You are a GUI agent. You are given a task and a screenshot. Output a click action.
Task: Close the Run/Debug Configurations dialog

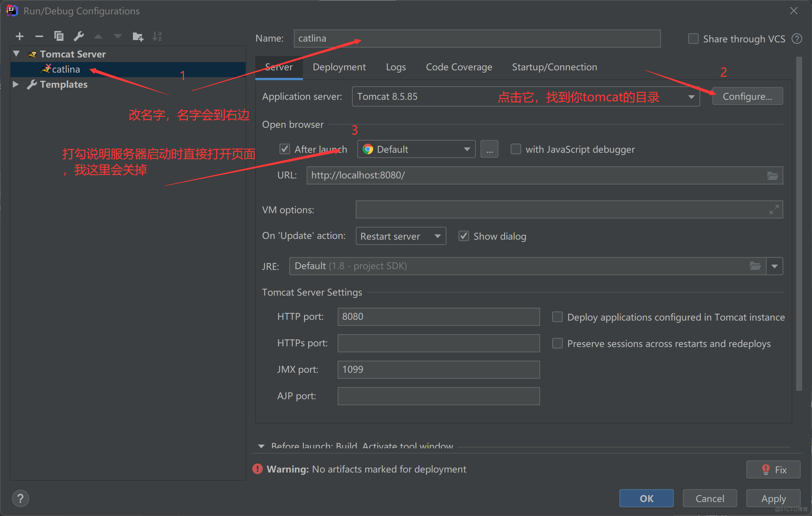point(794,11)
